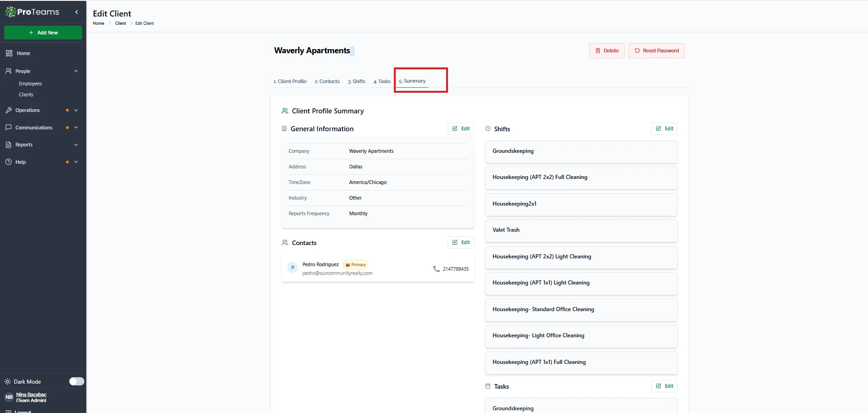The height and width of the screenshot is (413, 868).
Task: Open the Shifts tab
Action: 356,81
